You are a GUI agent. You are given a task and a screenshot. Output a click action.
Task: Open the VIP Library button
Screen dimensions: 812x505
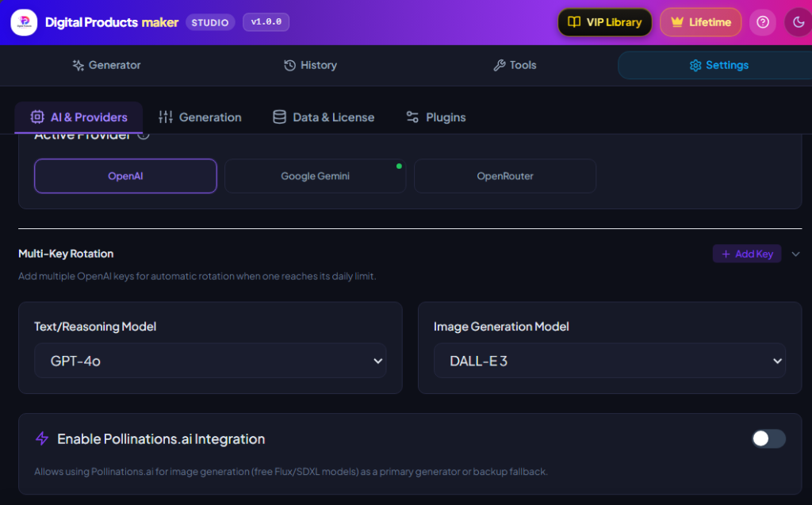point(604,22)
